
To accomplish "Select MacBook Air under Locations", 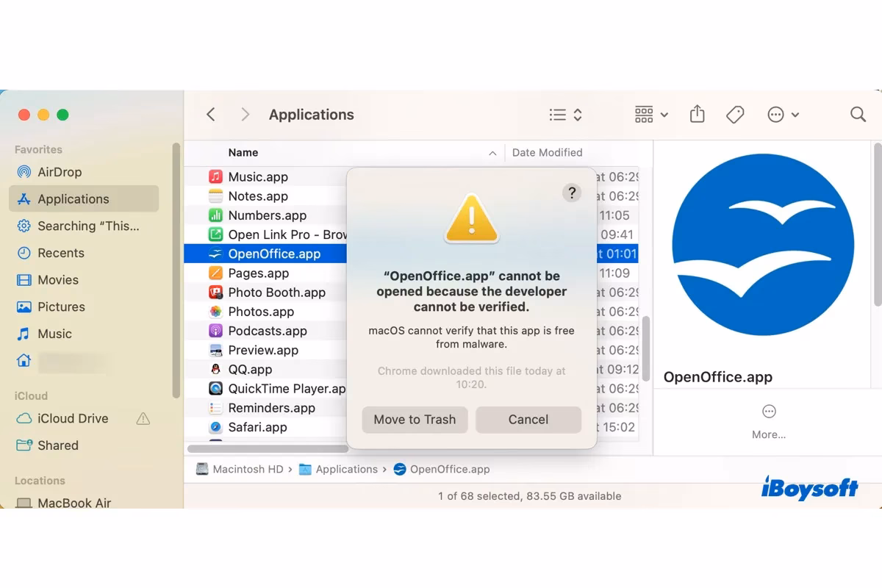I will [x=84, y=503].
